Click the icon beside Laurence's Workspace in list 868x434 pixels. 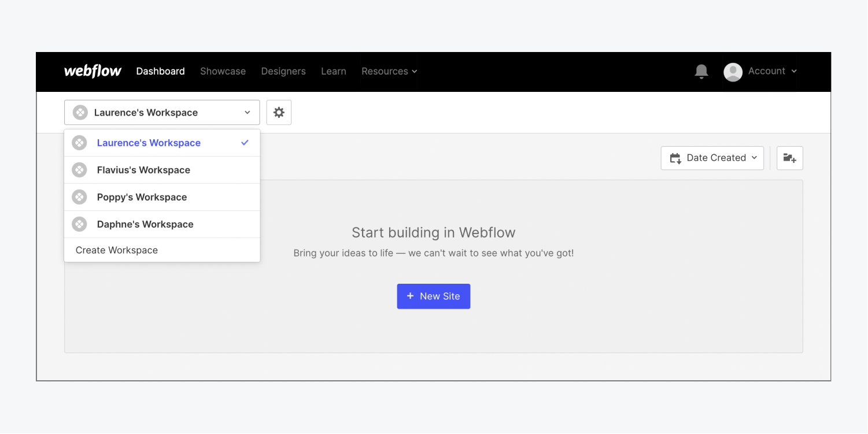point(79,143)
